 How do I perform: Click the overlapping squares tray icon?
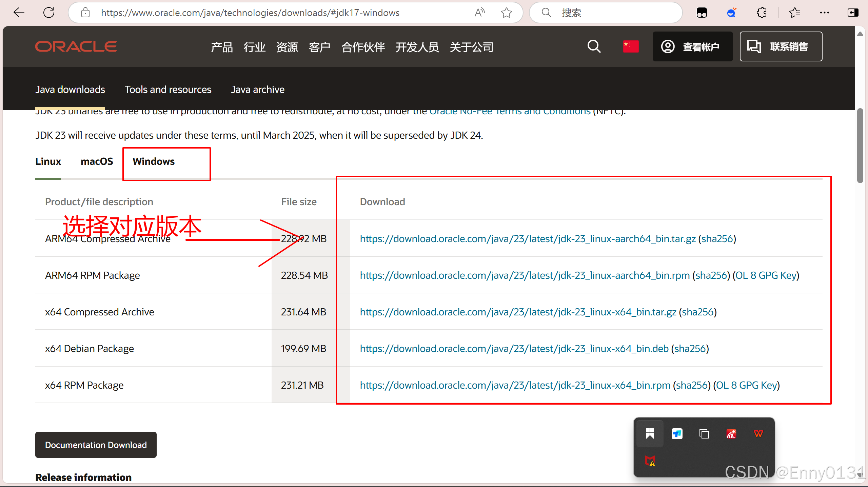tap(704, 433)
